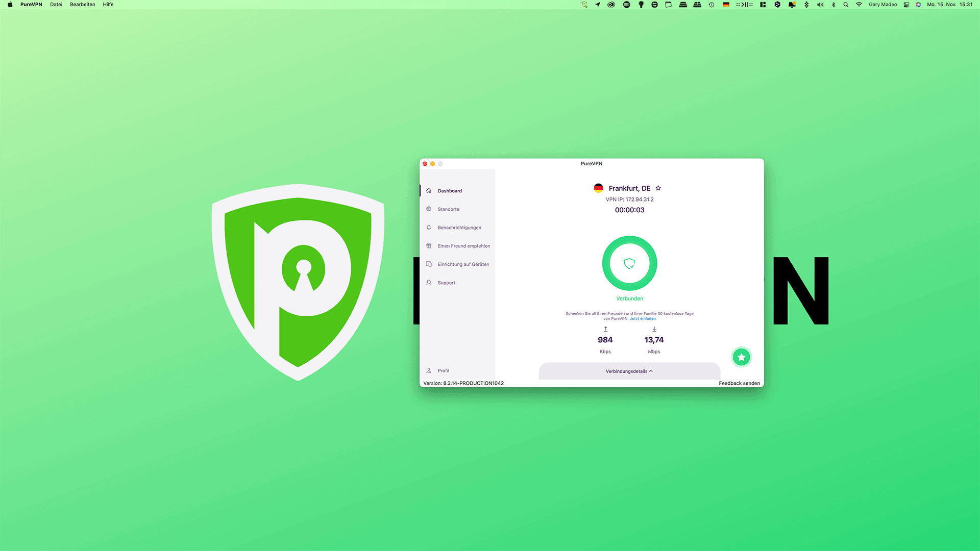Click upload speed value 984
The width and height of the screenshot is (980, 551).
coord(605,340)
